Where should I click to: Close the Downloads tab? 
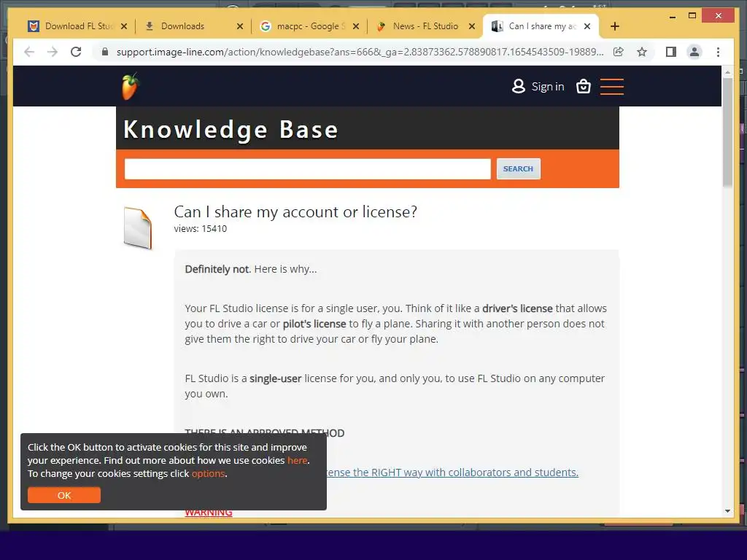[240, 26]
